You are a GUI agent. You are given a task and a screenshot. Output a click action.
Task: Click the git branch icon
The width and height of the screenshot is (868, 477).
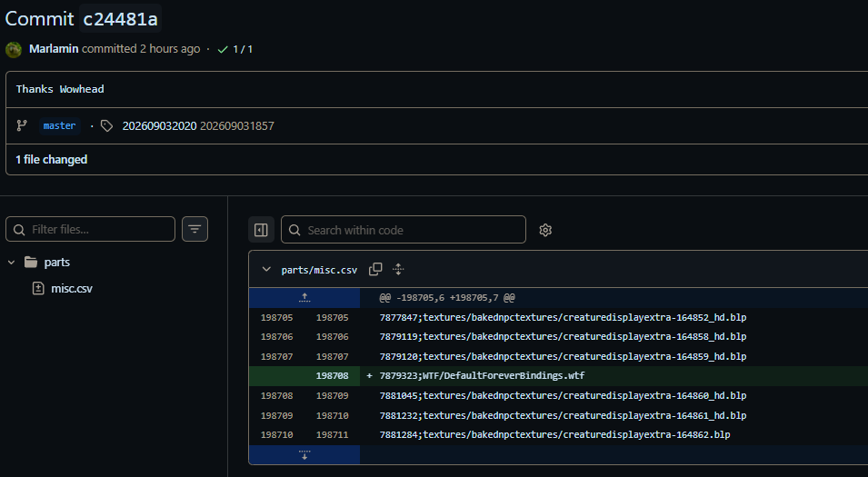[x=22, y=125]
